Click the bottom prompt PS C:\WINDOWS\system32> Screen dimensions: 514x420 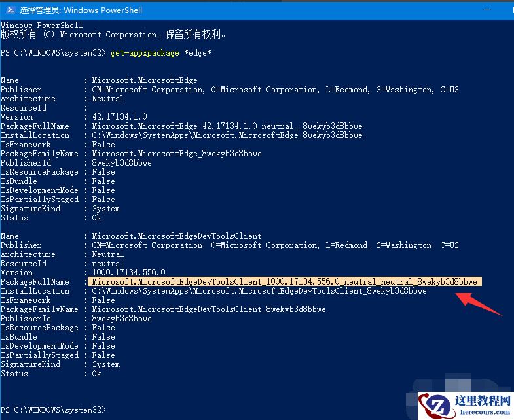54,410
